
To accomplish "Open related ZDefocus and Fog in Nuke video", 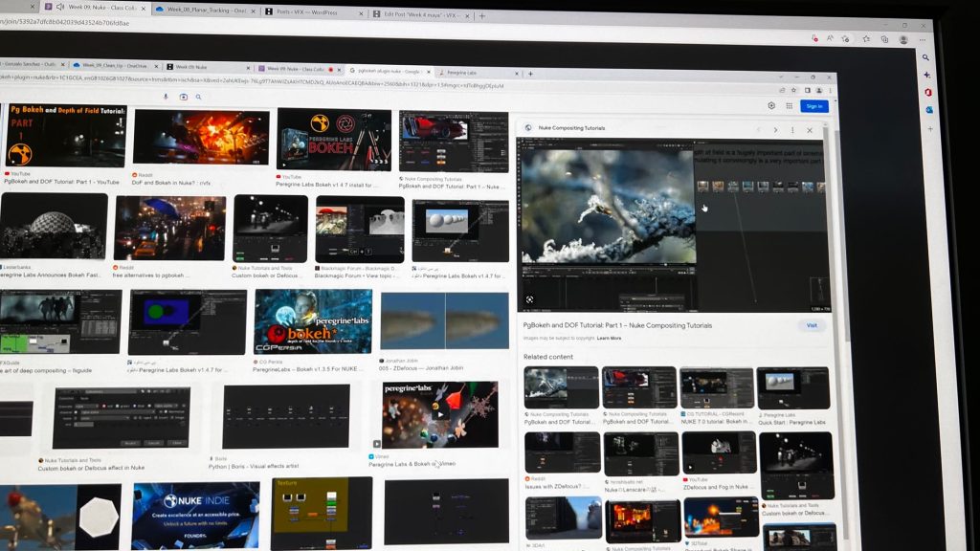I will [x=719, y=452].
